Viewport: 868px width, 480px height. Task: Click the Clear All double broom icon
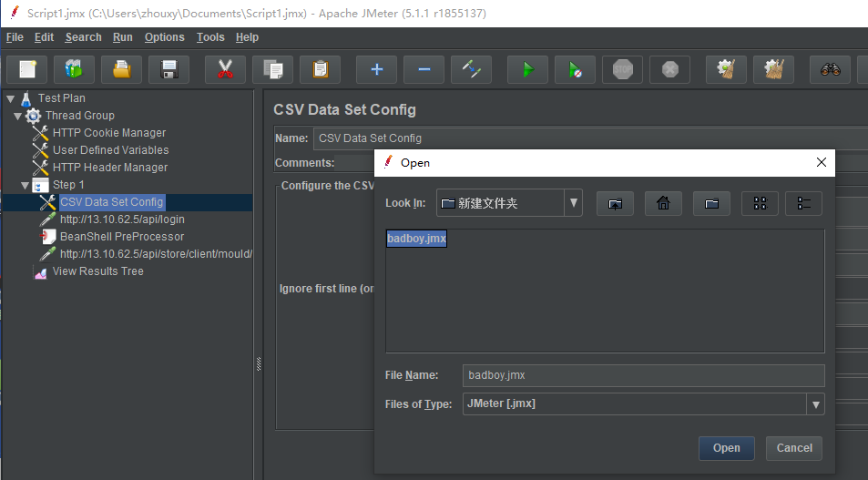point(774,70)
